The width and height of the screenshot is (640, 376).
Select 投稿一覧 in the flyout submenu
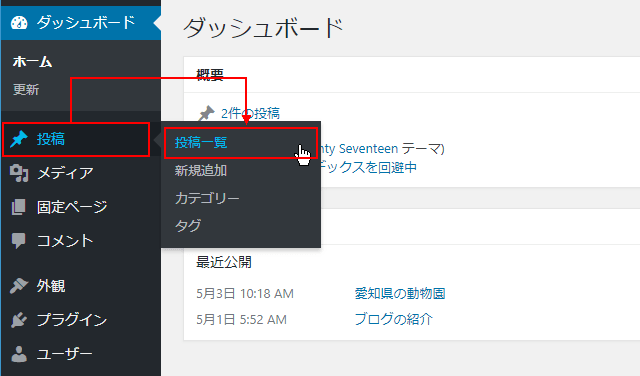(201, 142)
